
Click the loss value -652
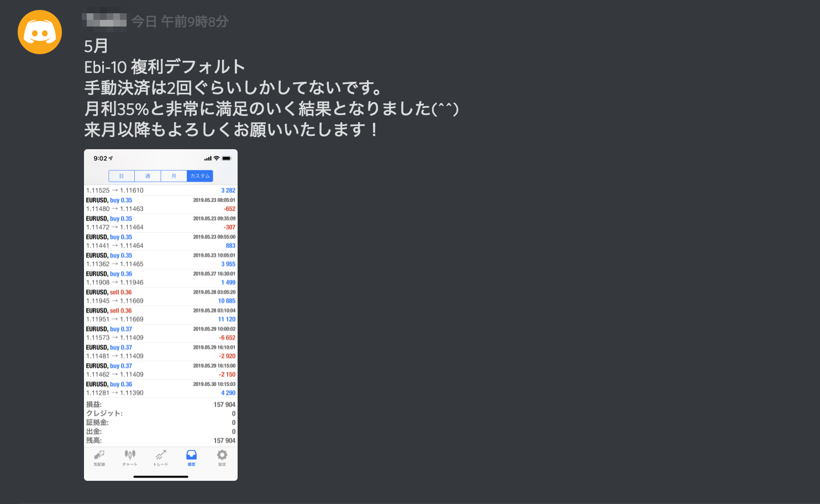(229, 209)
